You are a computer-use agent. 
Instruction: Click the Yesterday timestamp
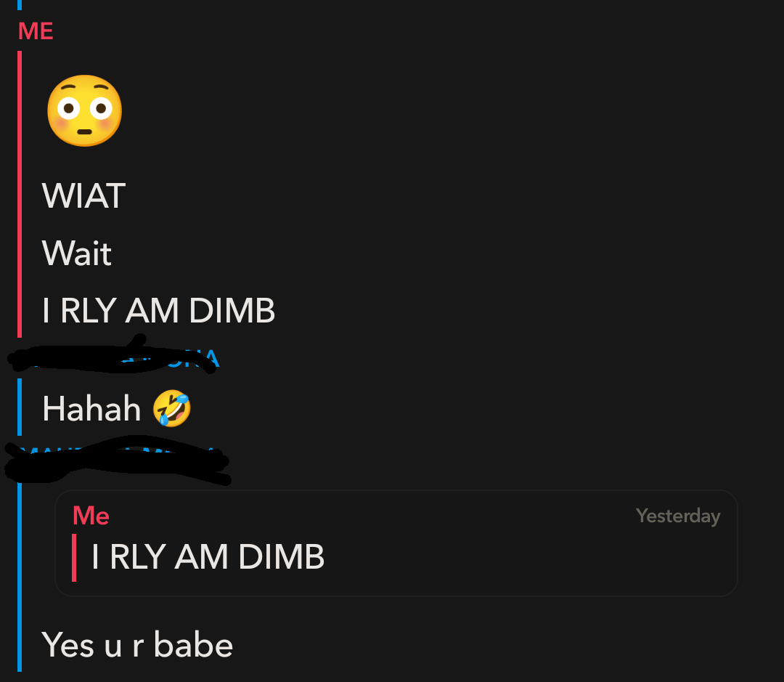[x=678, y=516]
